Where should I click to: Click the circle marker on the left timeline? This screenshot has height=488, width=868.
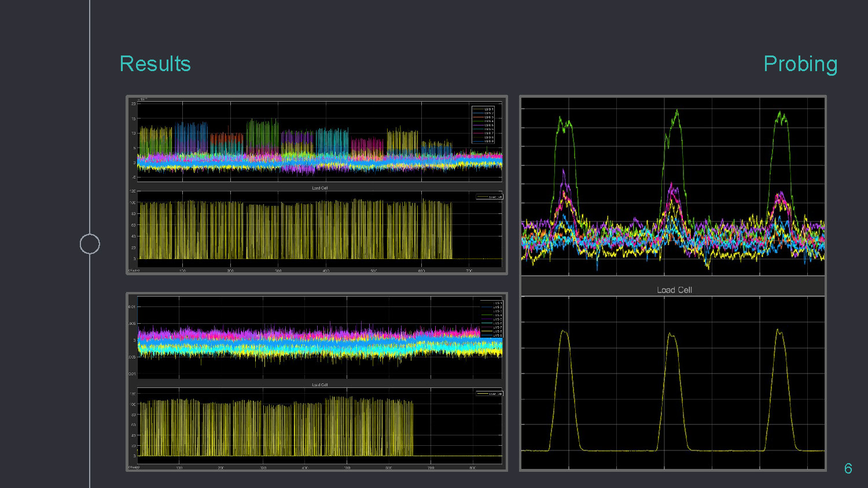point(90,244)
